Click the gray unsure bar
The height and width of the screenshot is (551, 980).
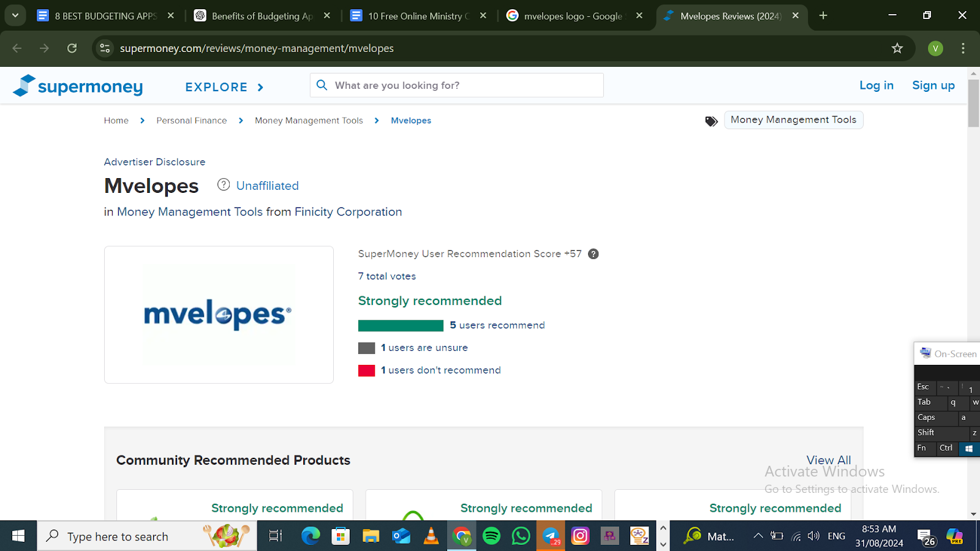pos(366,348)
